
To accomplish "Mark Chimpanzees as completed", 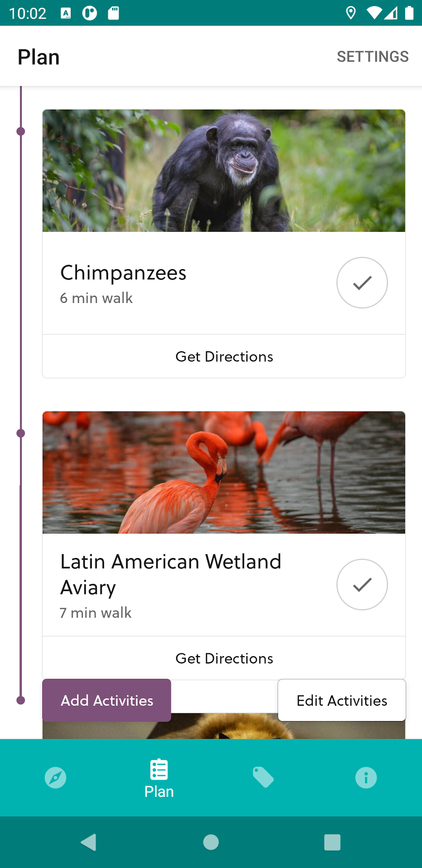I will point(362,283).
